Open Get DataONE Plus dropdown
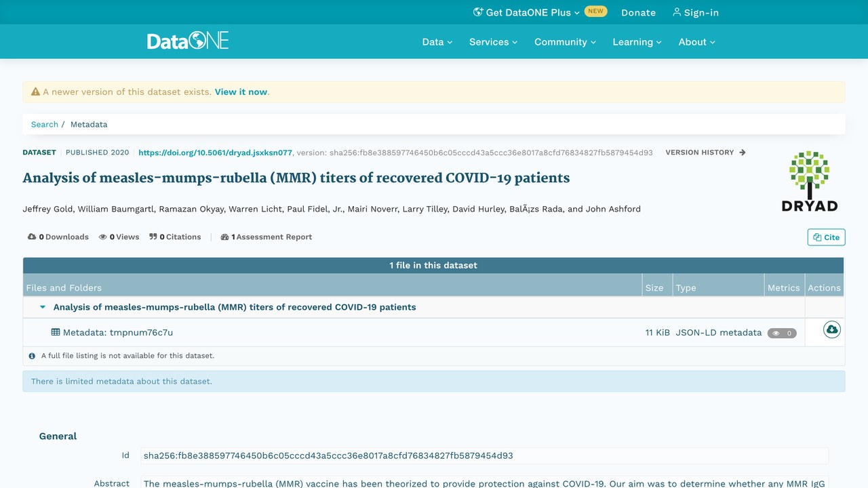 click(526, 12)
